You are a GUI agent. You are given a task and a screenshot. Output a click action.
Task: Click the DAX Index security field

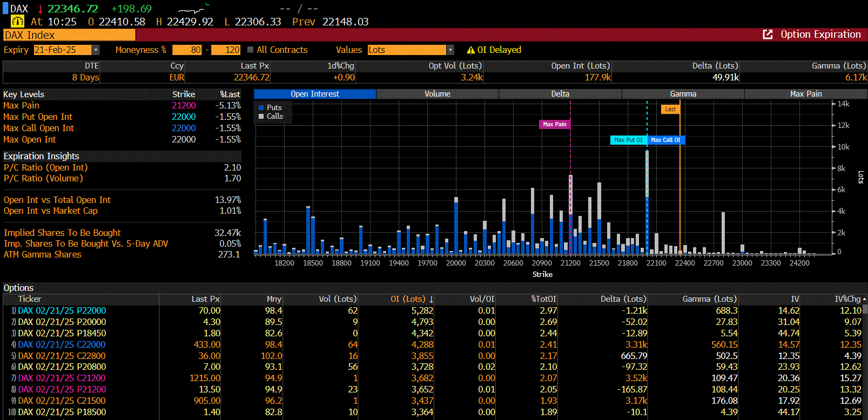click(69, 35)
